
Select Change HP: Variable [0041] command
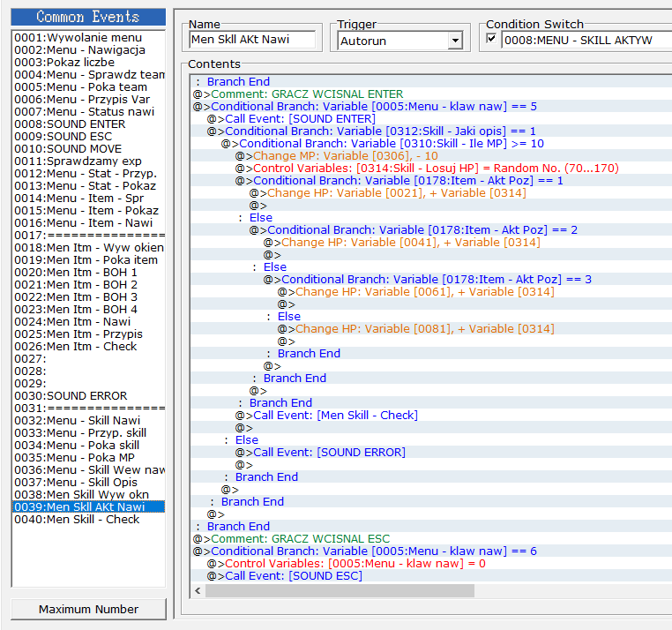[431, 243]
